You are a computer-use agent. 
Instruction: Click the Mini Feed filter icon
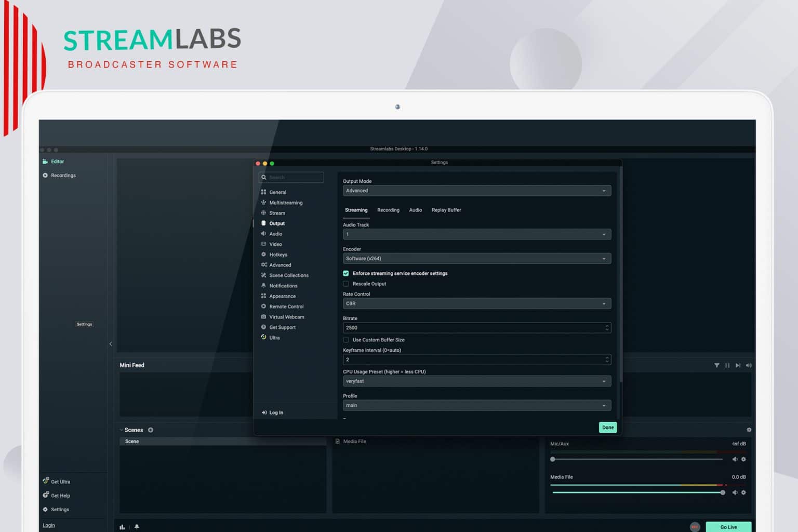(x=717, y=365)
